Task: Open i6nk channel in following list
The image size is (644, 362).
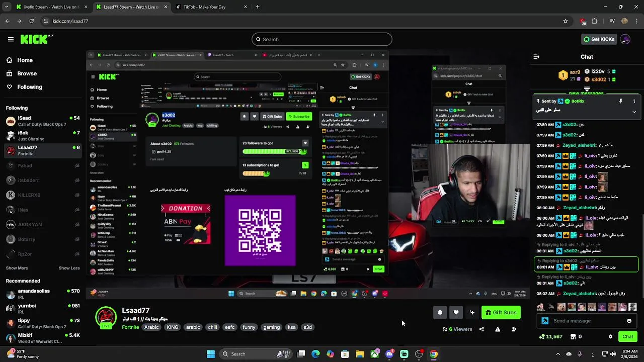Action: [43, 136]
